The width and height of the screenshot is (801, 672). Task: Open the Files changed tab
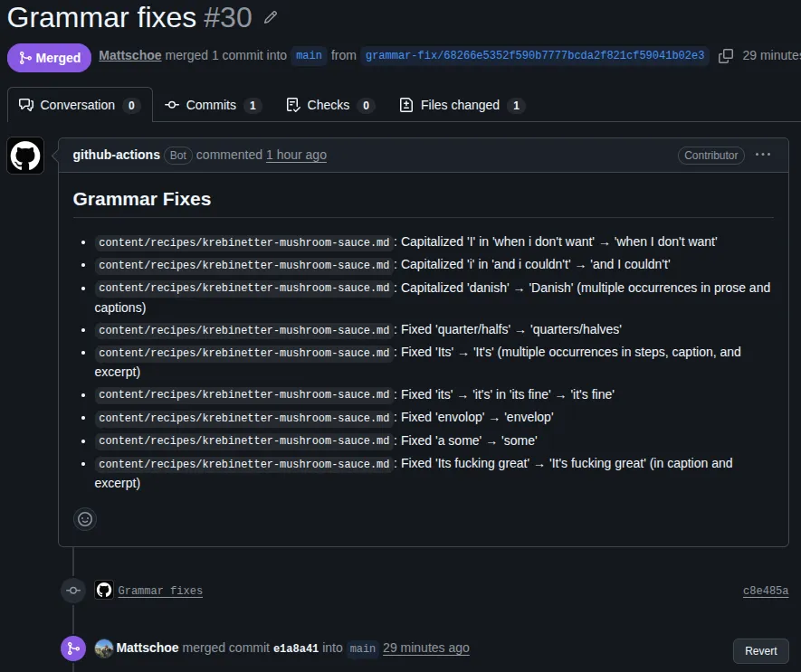462,105
